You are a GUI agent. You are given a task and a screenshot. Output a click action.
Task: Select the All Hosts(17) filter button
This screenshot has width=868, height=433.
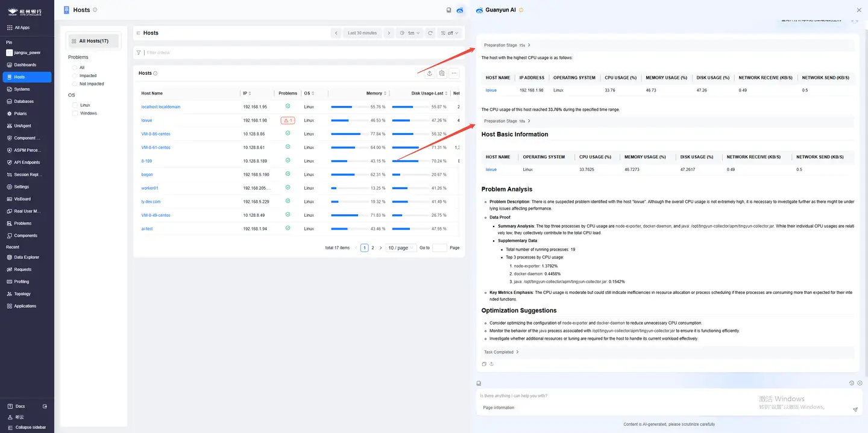[x=93, y=41]
